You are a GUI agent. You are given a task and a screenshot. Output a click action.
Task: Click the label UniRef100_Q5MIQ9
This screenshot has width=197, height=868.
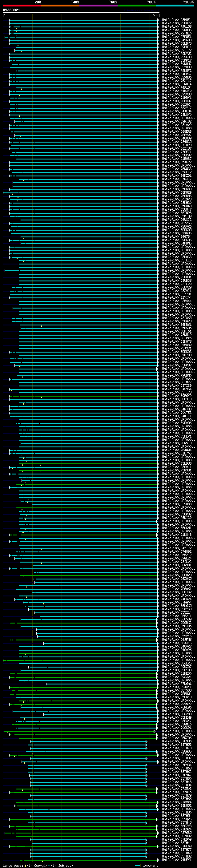coord(176,216)
